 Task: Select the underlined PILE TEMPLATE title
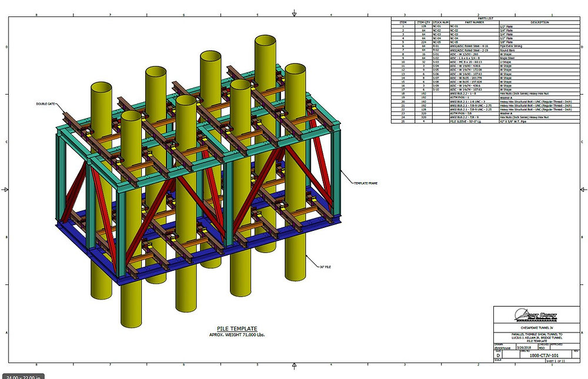pos(238,328)
